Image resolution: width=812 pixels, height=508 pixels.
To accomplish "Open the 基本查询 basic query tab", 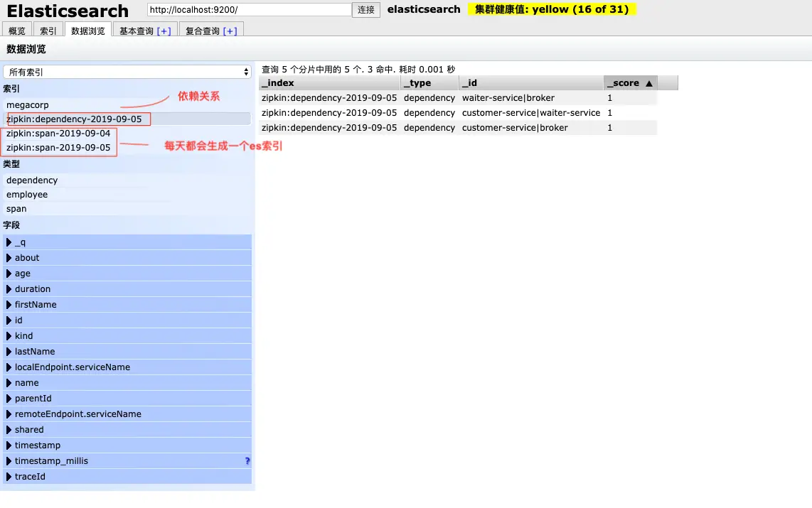I will (137, 31).
